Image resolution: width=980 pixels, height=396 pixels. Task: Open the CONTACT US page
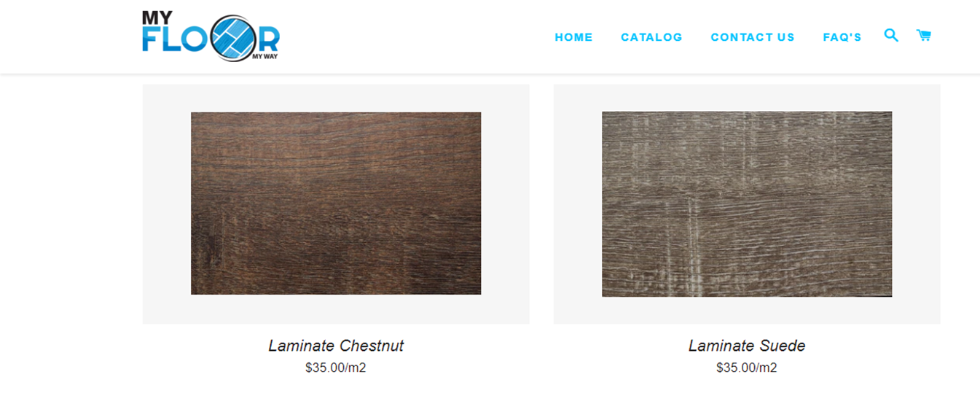point(753,37)
